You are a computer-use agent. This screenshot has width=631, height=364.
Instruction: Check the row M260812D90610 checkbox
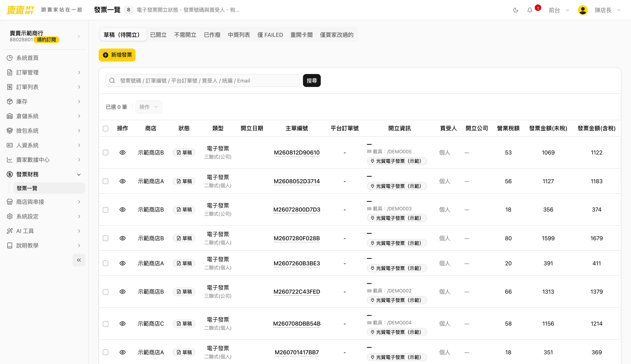(106, 152)
